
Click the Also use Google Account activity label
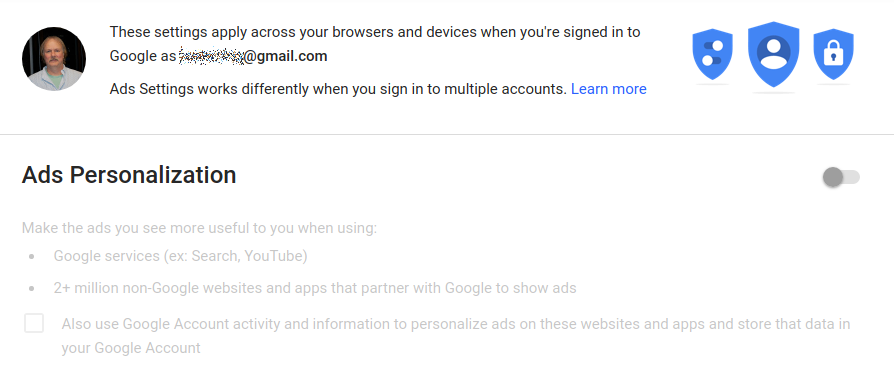coord(456,336)
